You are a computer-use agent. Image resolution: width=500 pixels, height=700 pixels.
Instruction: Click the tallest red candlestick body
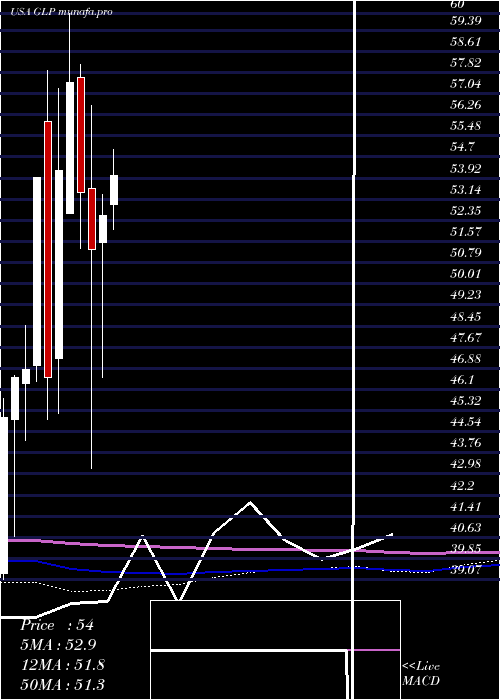tap(48, 249)
